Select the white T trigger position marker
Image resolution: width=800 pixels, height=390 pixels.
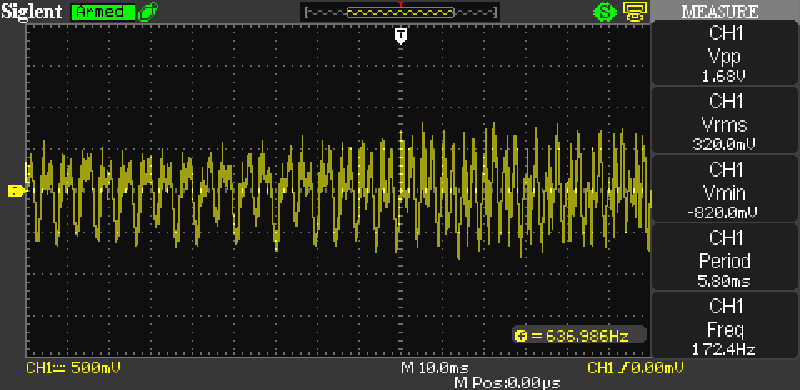(401, 36)
